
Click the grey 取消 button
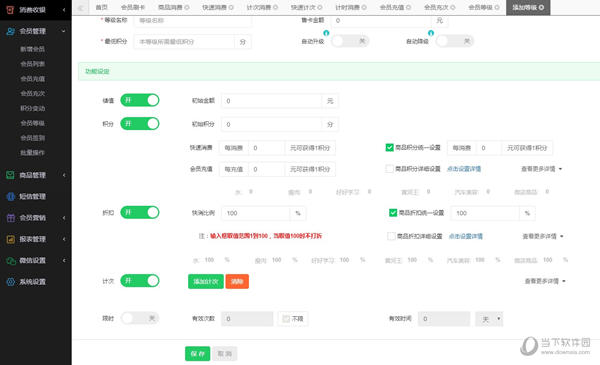(x=225, y=354)
